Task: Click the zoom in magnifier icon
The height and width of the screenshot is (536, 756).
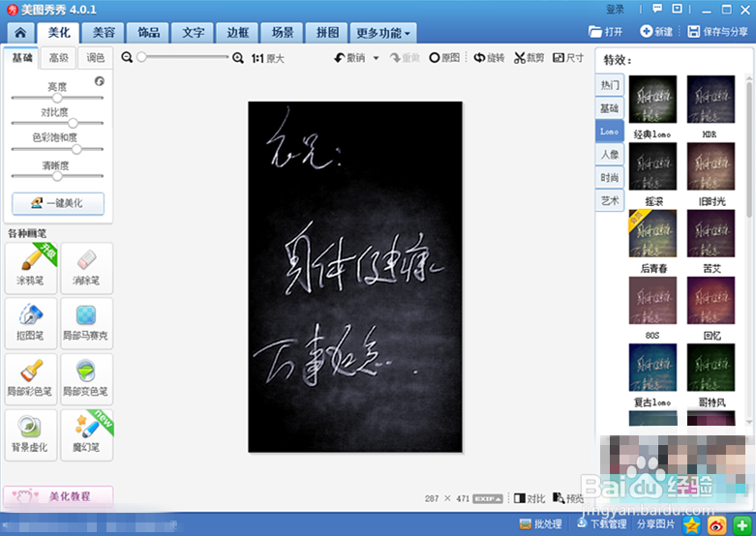Action: [x=238, y=58]
